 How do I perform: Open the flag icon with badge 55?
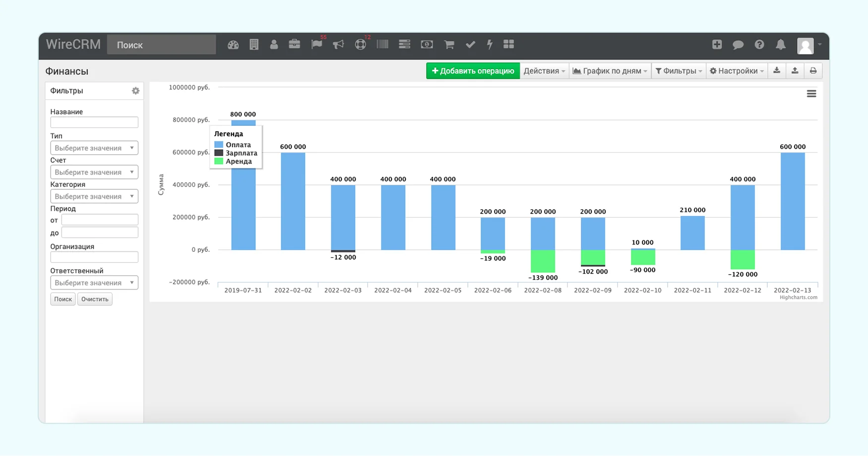tap(317, 45)
